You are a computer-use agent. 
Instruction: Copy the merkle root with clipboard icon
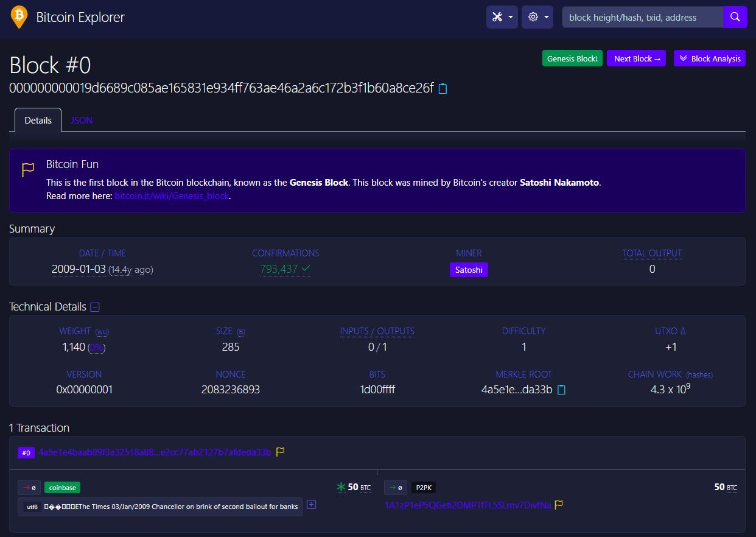562,390
